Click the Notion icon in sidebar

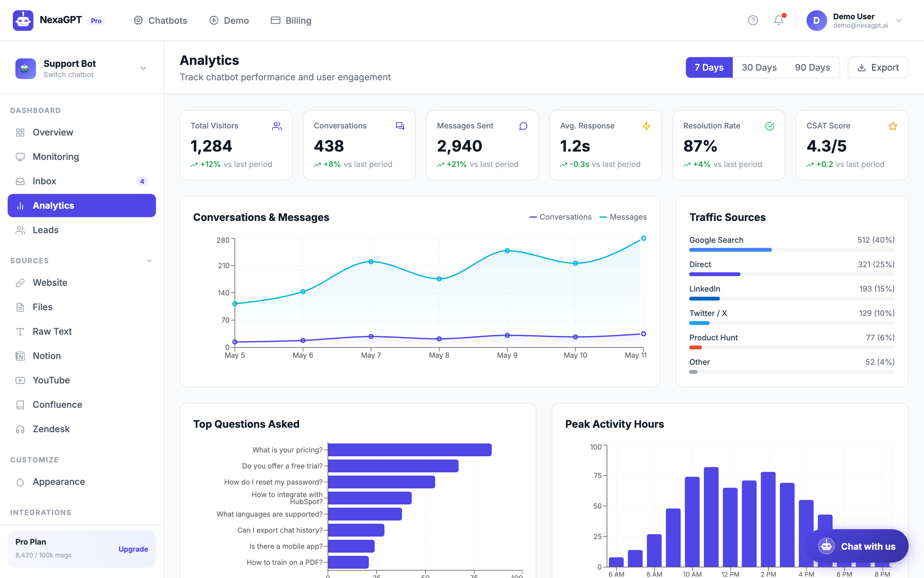(x=20, y=356)
